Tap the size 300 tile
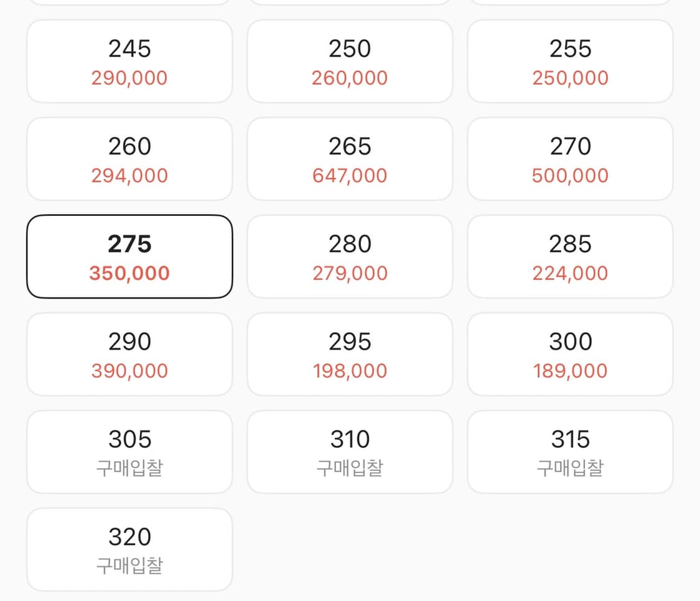 click(x=570, y=354)
